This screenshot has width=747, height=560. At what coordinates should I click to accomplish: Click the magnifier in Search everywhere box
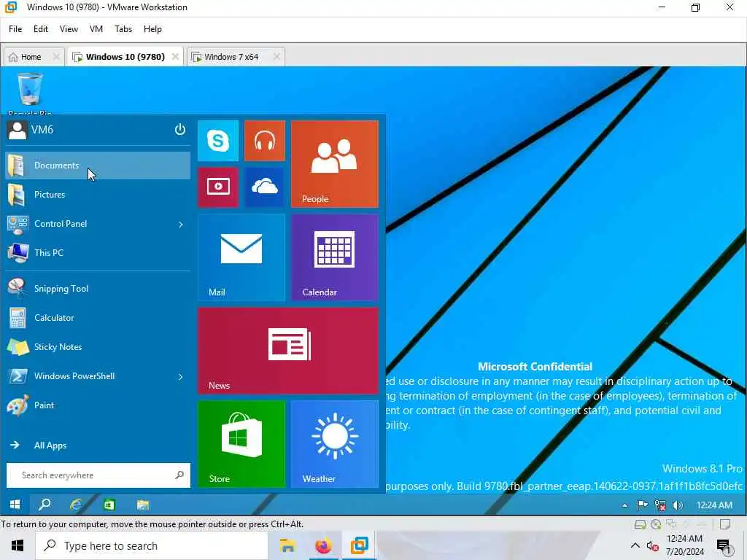[179, 475]
